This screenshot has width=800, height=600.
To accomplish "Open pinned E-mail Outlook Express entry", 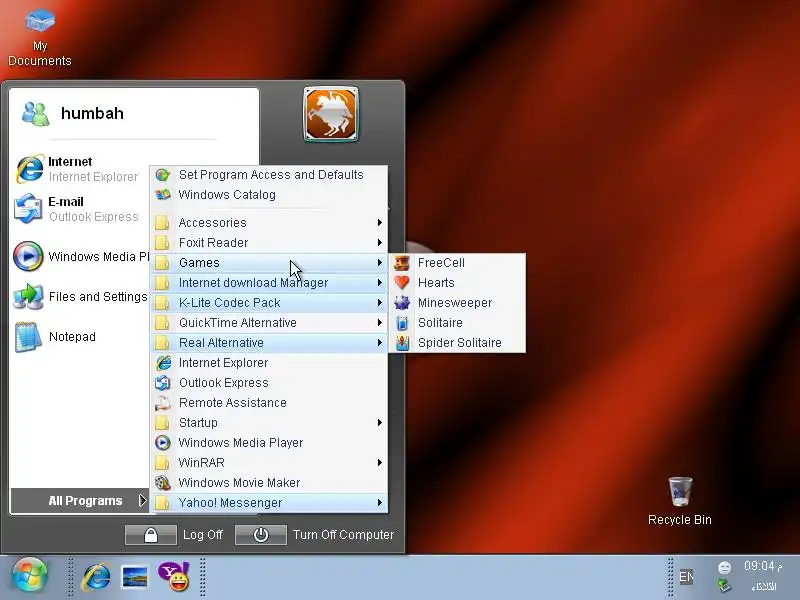I will [x=78, y=209].
